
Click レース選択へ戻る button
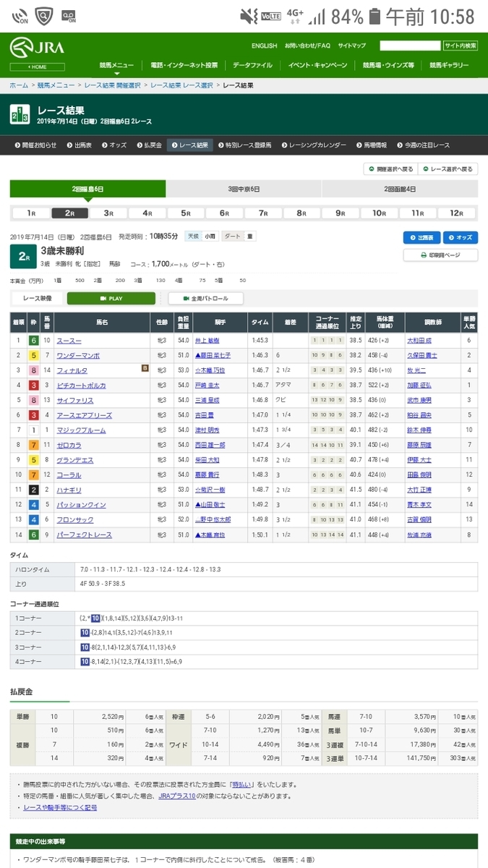coord(449,169)
